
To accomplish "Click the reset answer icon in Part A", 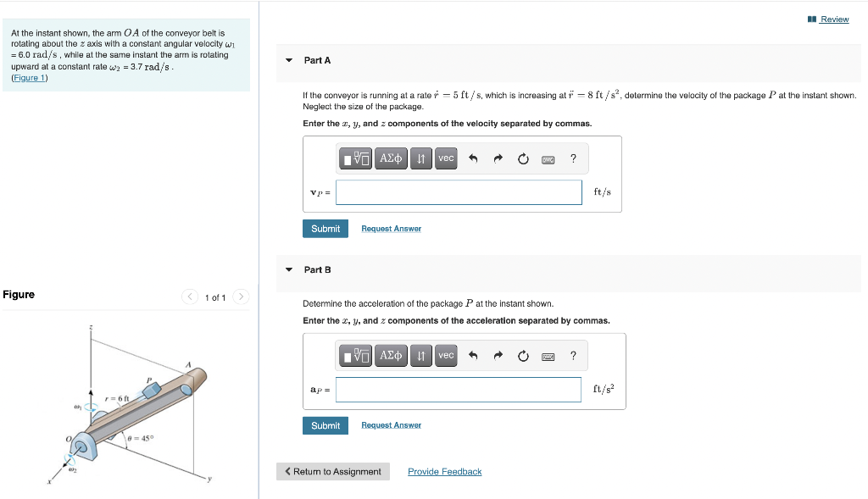I will pos(523,158).
